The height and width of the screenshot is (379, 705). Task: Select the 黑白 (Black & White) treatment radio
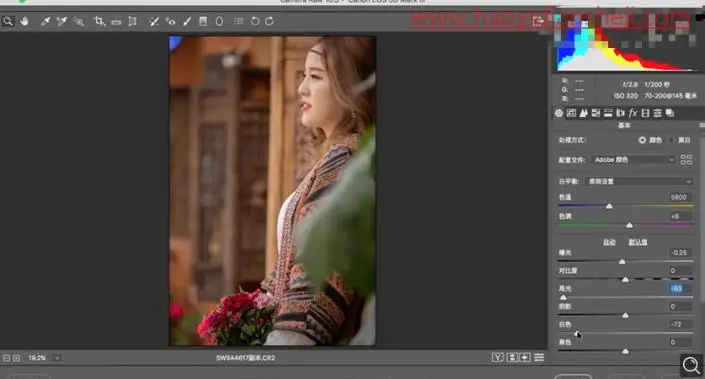pos(671,140)
